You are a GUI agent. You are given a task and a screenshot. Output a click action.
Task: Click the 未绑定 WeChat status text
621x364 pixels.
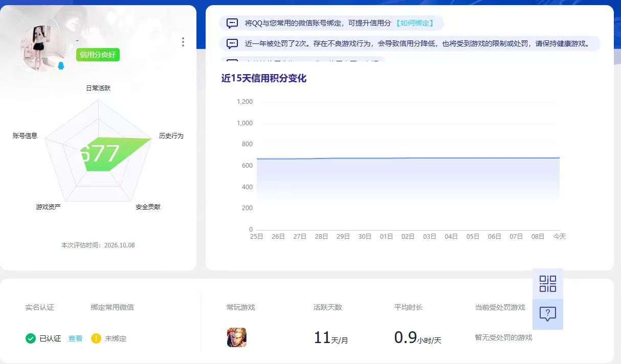pos(116,338)
